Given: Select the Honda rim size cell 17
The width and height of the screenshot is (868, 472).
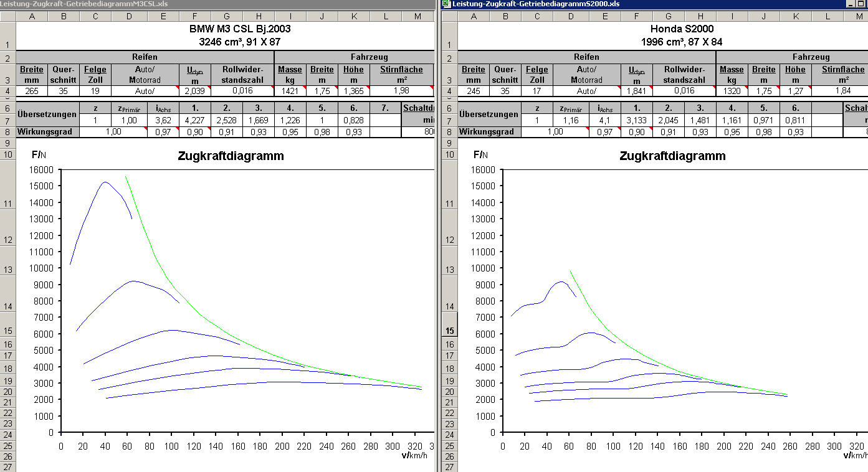Looking at the screenshot, I should point(537,91).
